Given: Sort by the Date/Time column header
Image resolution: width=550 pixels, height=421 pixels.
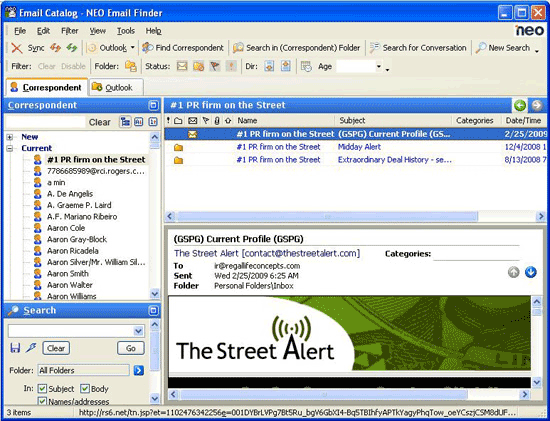Looking at the screenshot, I should (524, 121).
